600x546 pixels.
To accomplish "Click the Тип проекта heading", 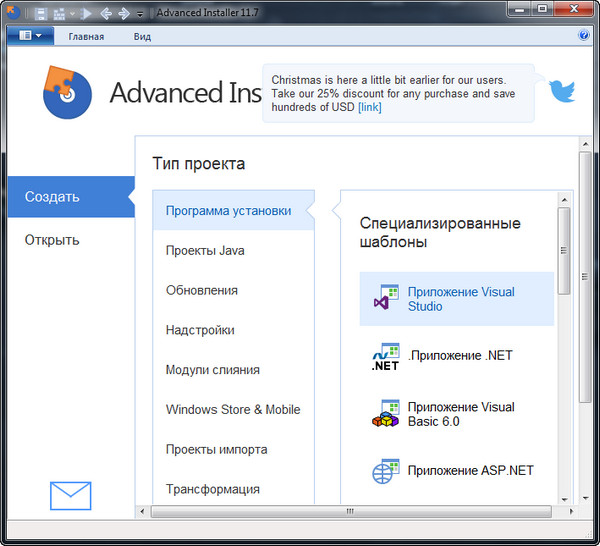I will [x=199, y=164].
